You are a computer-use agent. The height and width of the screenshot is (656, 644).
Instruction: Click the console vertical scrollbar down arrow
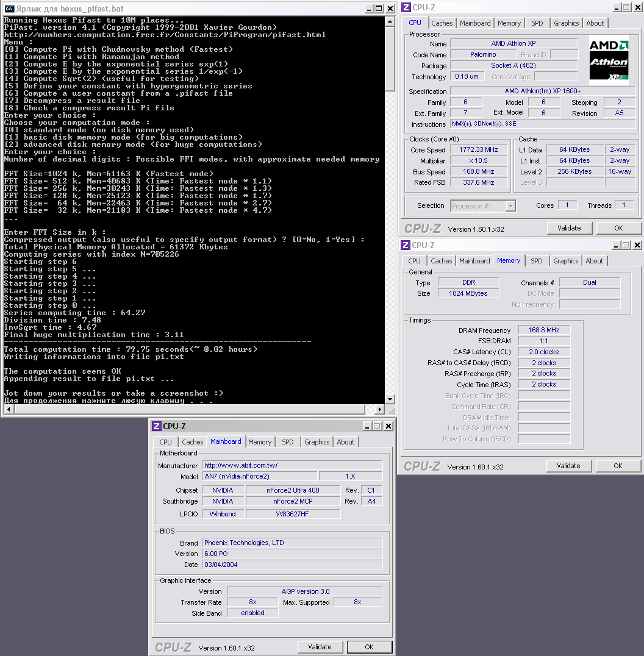click(x=390, y=399)
